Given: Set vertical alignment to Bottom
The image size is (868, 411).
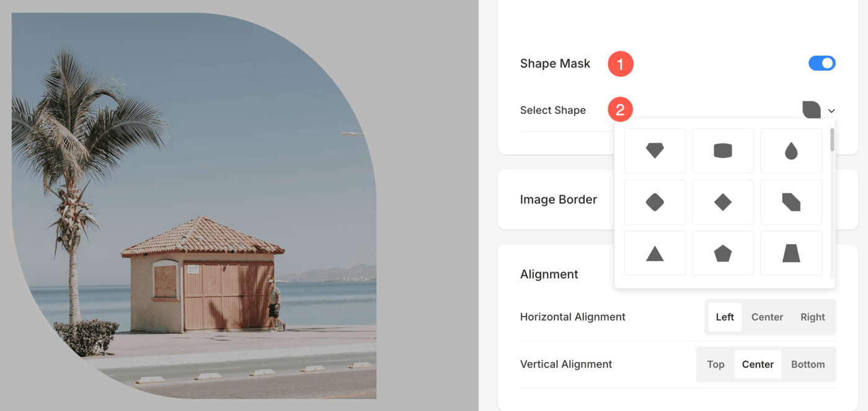Looking at the screenshot, I should tap(808, 365).
